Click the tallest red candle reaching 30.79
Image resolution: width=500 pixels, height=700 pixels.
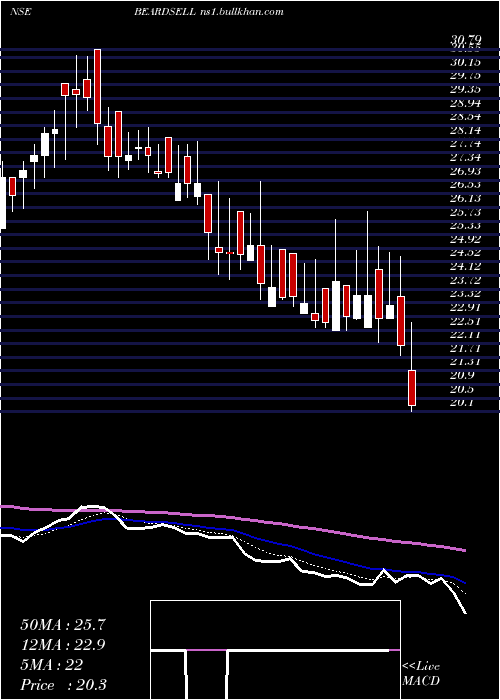pos(97,86)
